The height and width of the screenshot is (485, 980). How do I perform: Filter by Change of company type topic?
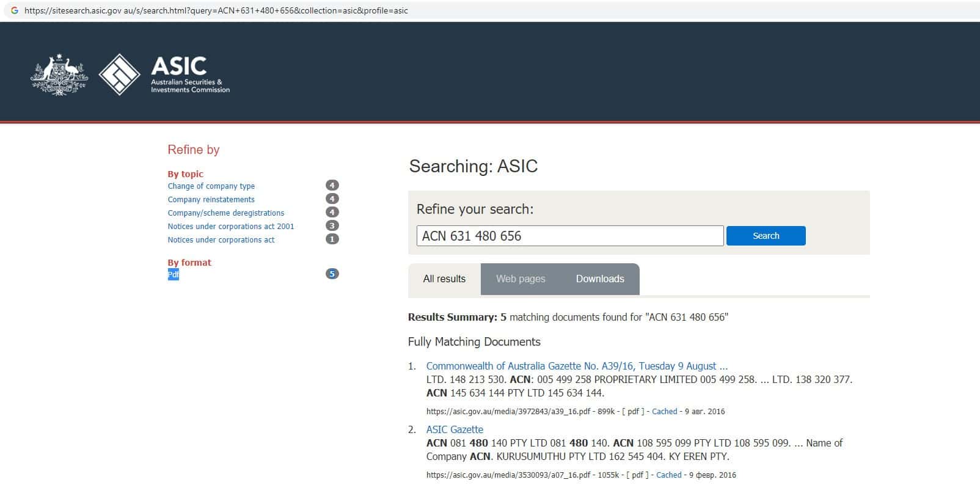[x=211, y=186]
